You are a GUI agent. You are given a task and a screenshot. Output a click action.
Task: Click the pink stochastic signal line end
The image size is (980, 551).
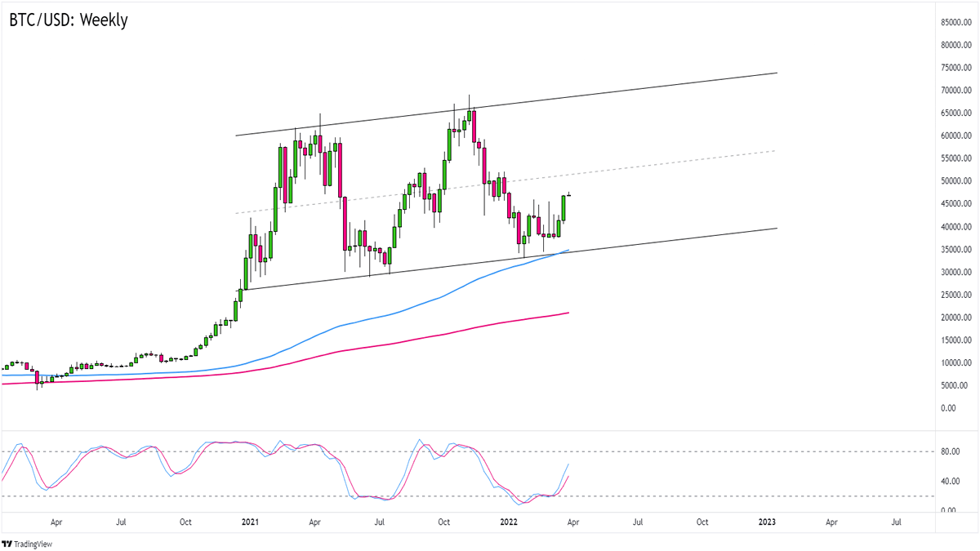(x=568, y=477)
